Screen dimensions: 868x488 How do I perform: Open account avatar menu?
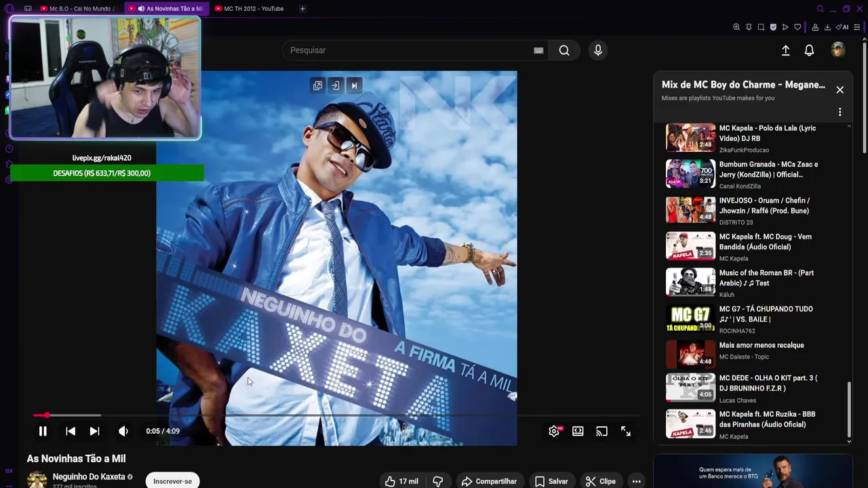[x=838, y=49]
